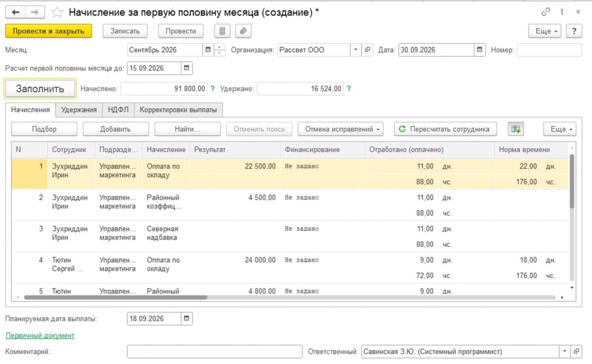Open help with the question mark button
This screenshot has height=364, width=592.
coord(574,31)
